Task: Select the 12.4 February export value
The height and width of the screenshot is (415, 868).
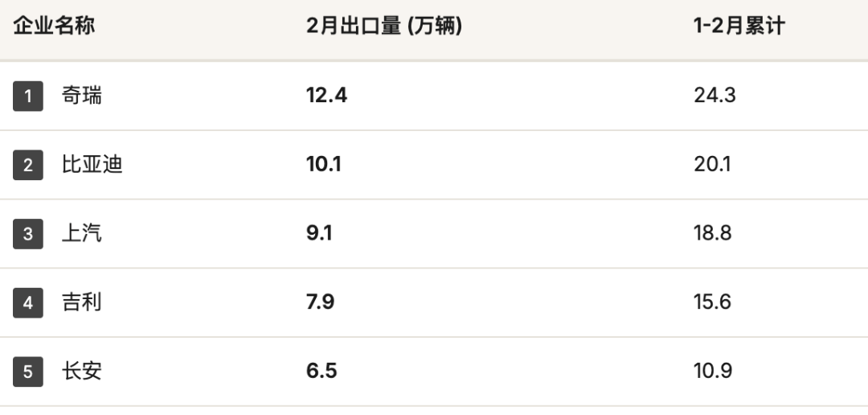Action: click(x=326, y=96)
